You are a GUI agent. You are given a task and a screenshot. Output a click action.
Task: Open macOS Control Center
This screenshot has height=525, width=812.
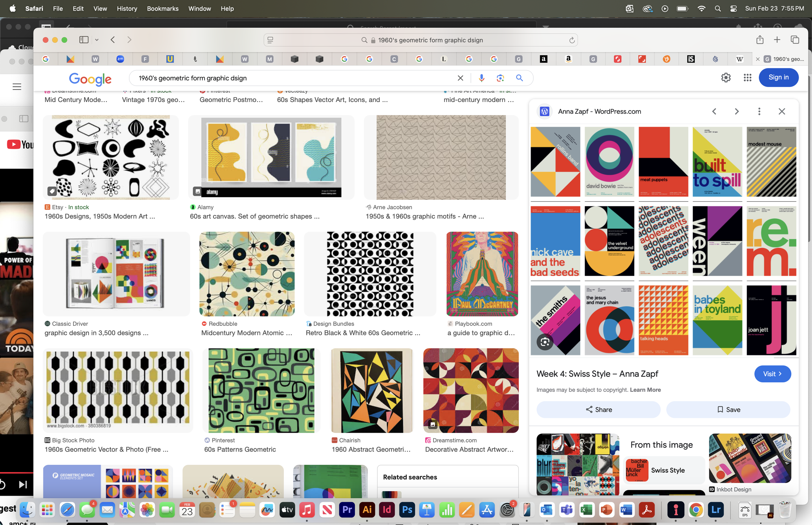(733, 8)
